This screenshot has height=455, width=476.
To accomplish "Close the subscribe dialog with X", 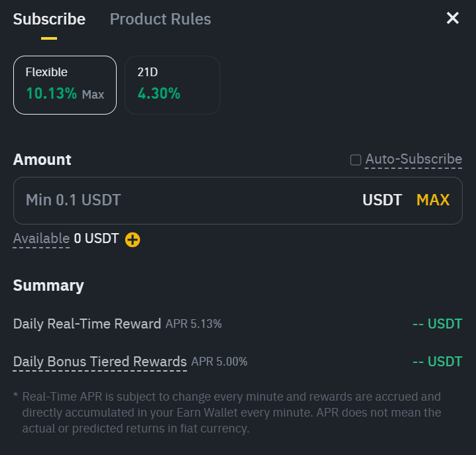I will point(453,19).
